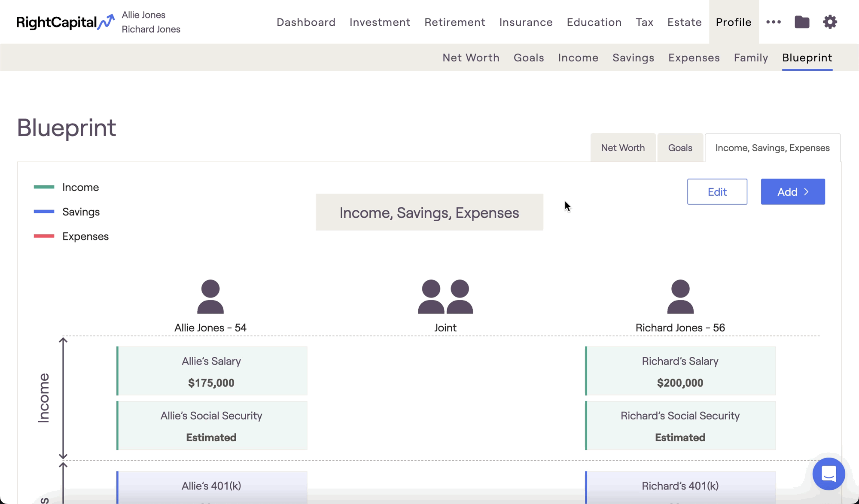
Task: Click the RightCapital logo
Action: (65, 22)
